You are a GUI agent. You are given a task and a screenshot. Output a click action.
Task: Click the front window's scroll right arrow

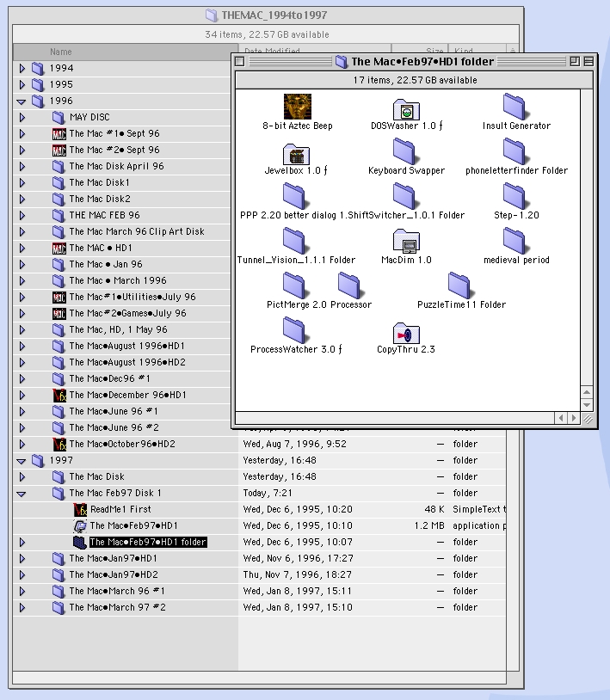[574, 418]
